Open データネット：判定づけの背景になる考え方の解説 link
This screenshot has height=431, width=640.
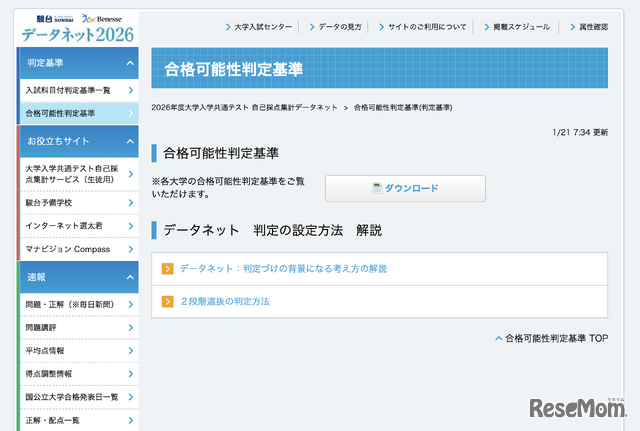pos(283,269)
